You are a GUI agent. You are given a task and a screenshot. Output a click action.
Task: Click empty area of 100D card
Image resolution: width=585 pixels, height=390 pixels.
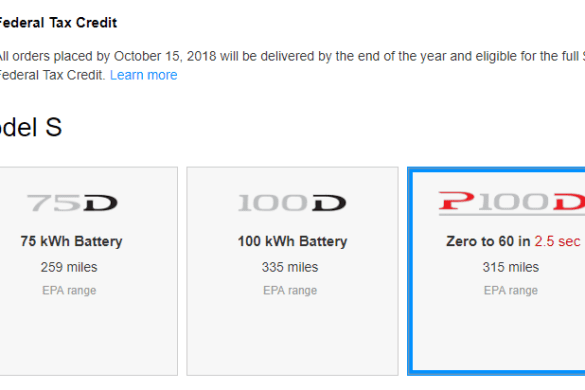pos(292,336)
